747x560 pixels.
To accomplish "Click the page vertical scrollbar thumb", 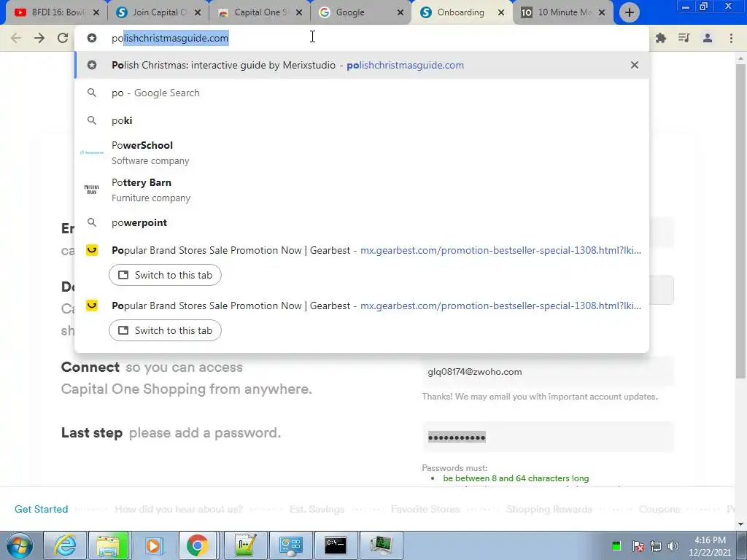I will click(x=740, y=222).
